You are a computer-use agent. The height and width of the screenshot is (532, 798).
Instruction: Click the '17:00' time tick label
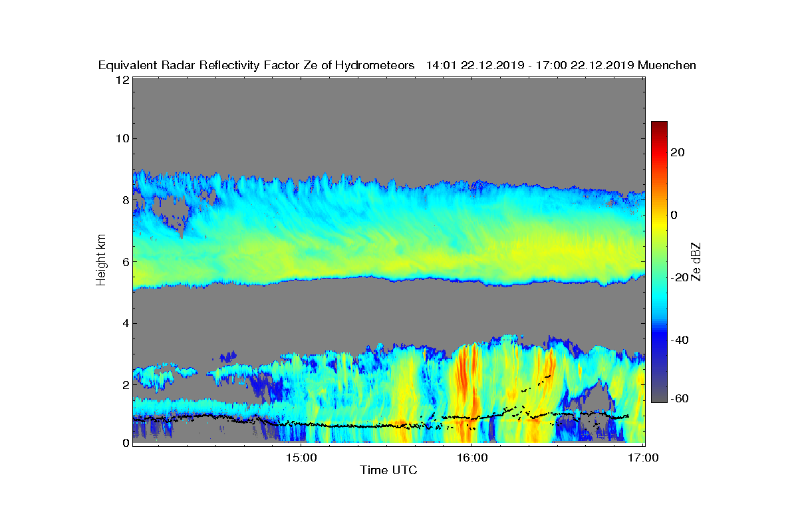[643, 458]
